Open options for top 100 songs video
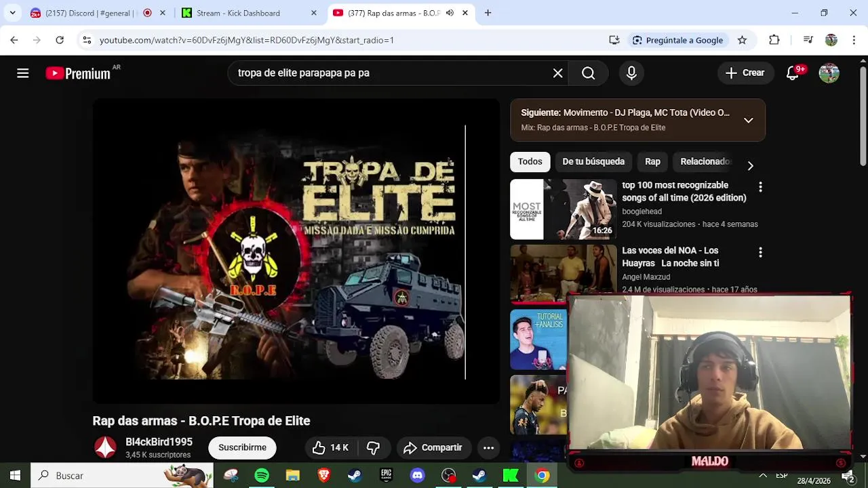This screenshot has width=868, height=488. click(760, 186)
